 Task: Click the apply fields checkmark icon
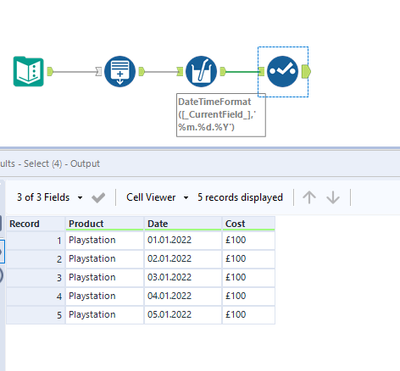[98, 198]
